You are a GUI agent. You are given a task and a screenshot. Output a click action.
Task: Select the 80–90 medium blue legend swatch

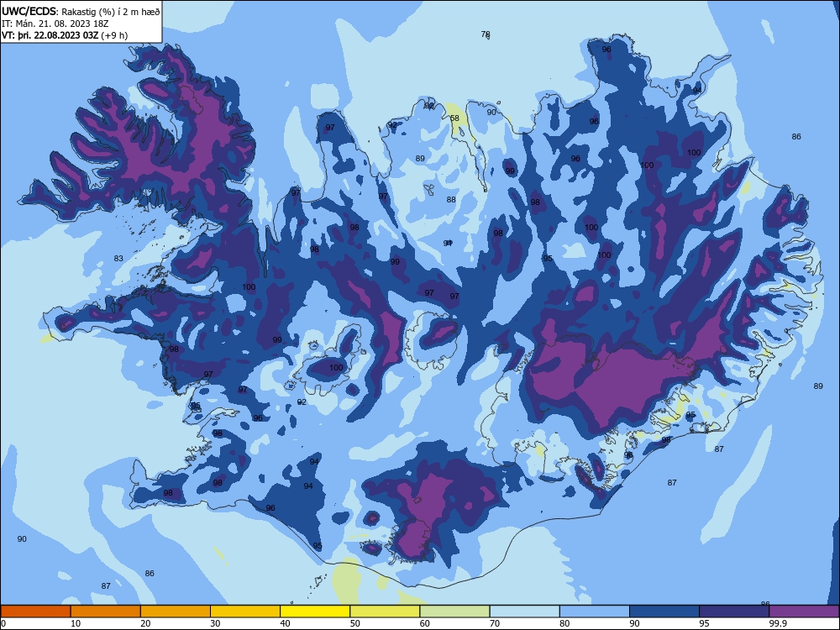click(595, 612)
